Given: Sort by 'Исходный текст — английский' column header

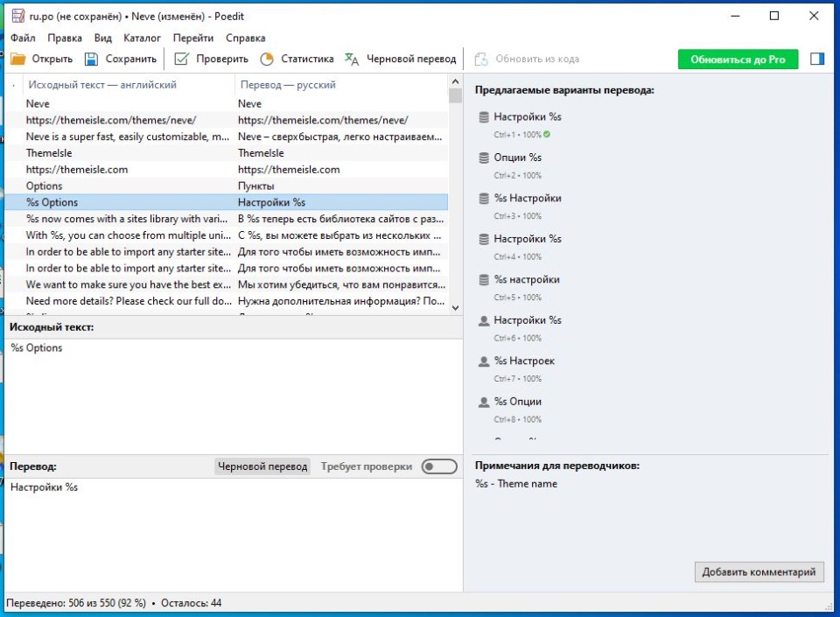Looking at the screenshot, I should (x=102, y=85).
